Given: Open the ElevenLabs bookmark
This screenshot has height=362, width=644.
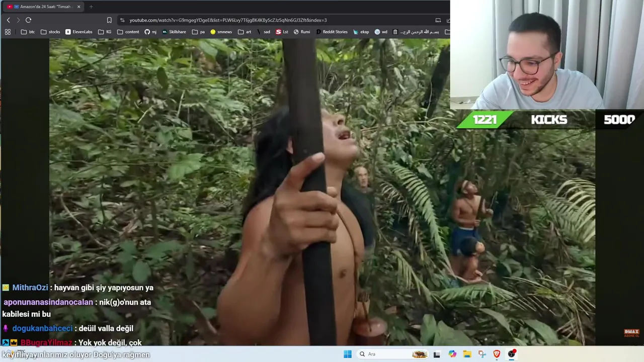Looking at the screenshot, I should coord(79,32).
